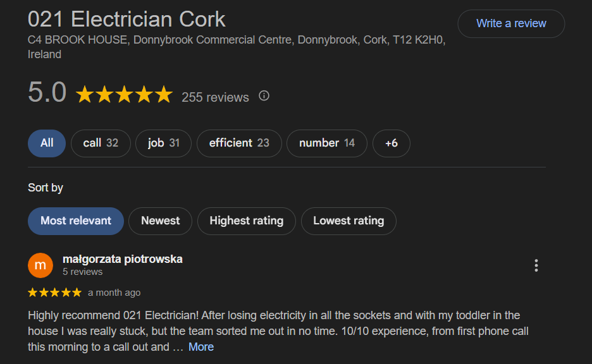Sort reviews by Newest
Screen dimensions: 592x364
tap(161, 221)
